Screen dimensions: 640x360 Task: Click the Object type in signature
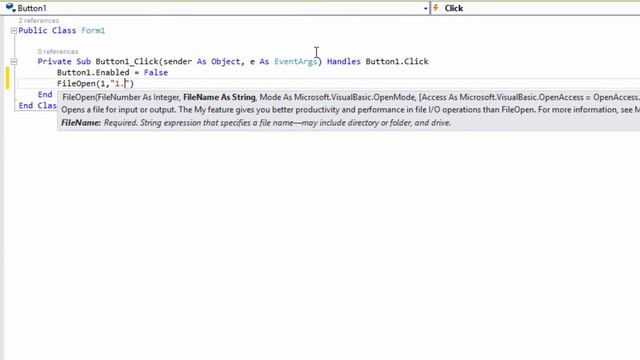(x=226, y=62)
